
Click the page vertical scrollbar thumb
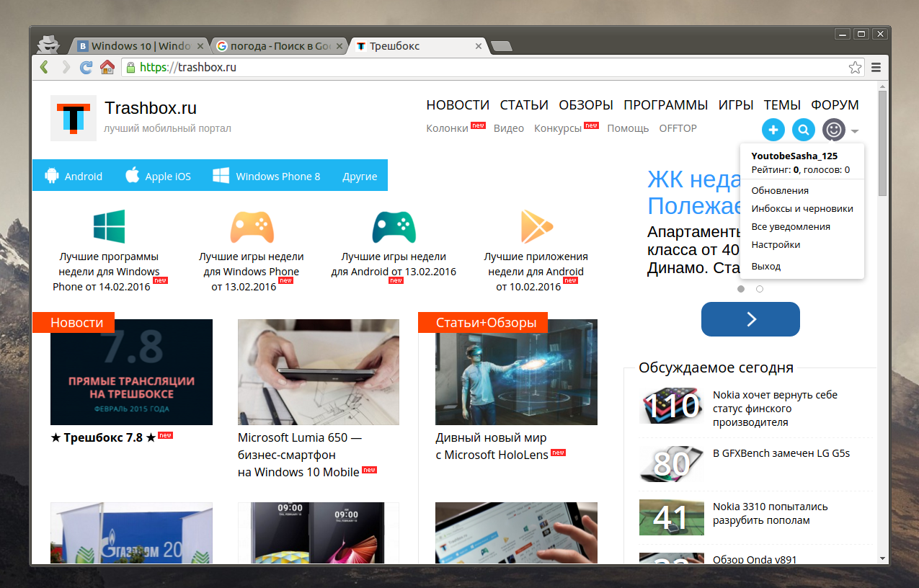point(882,143)
